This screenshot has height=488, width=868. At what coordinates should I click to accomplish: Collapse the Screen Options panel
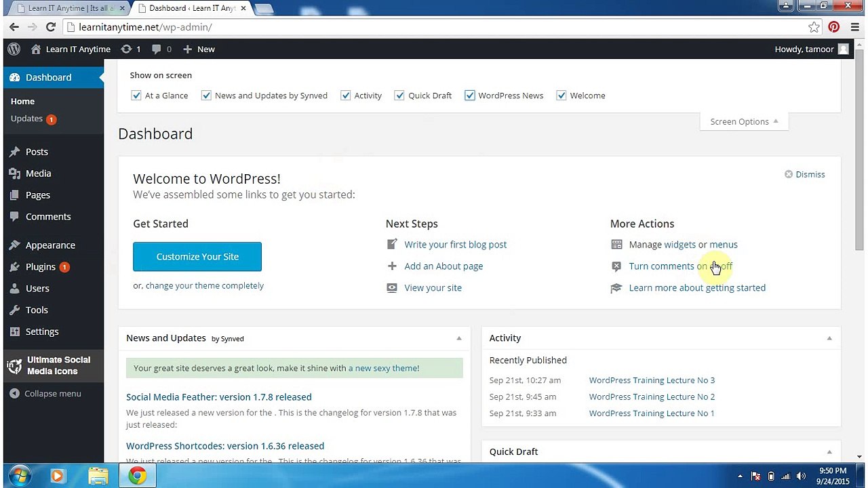coord(744,122)
